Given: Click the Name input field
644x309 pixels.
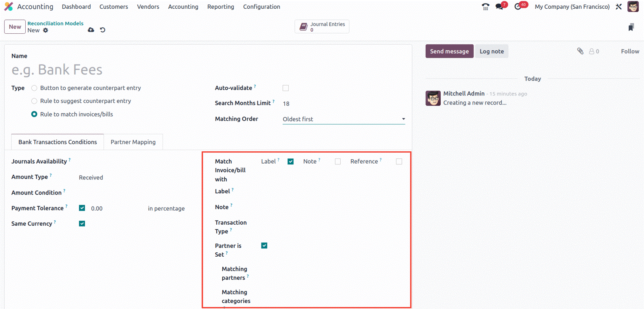Looking at the screenshot, I should coord(158,70).
